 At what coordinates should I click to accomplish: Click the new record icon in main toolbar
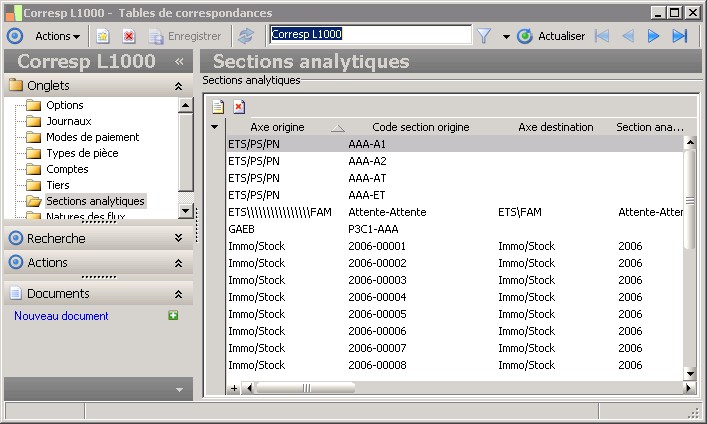tap(103, 36)
